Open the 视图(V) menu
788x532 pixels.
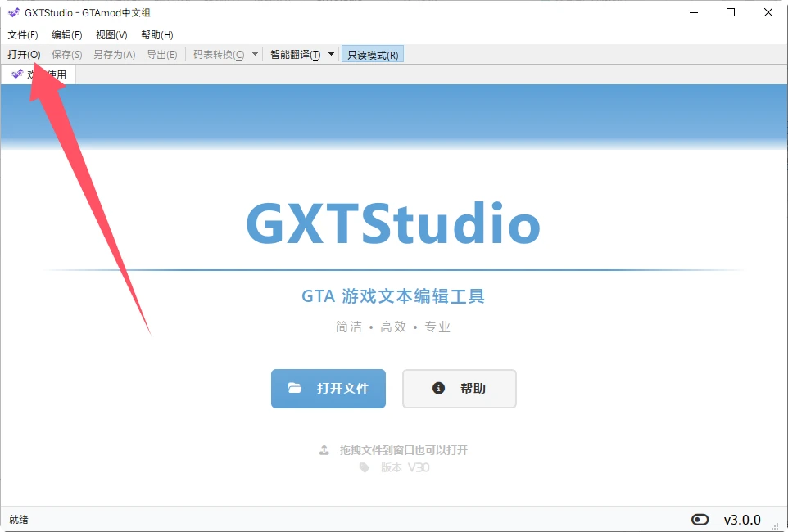coord(111,34)
